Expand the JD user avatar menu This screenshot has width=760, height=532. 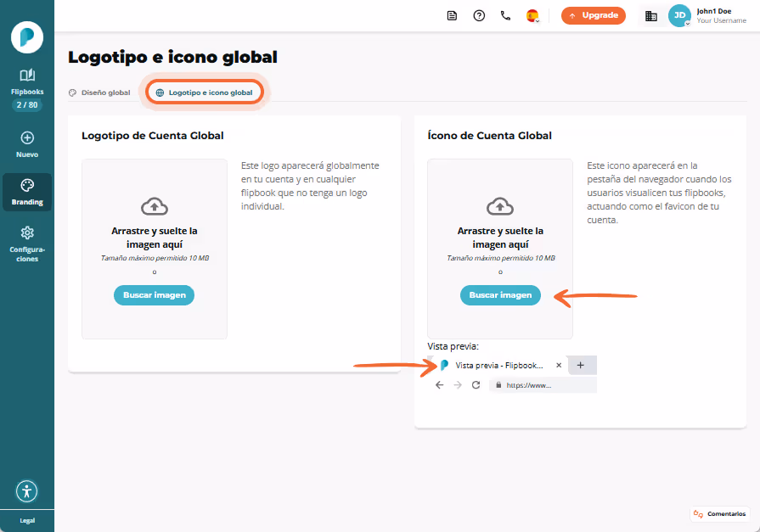(679, 15)
